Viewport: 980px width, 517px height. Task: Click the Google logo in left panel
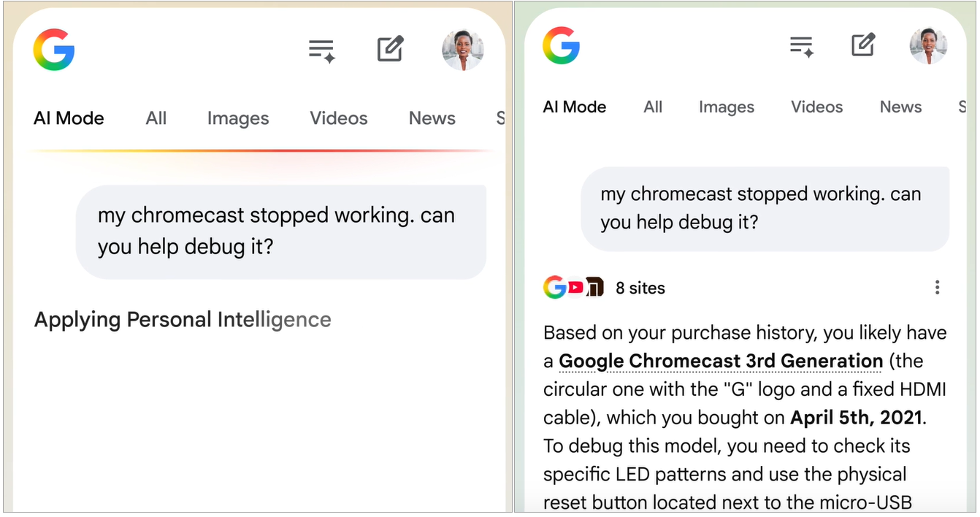[53, 50]
